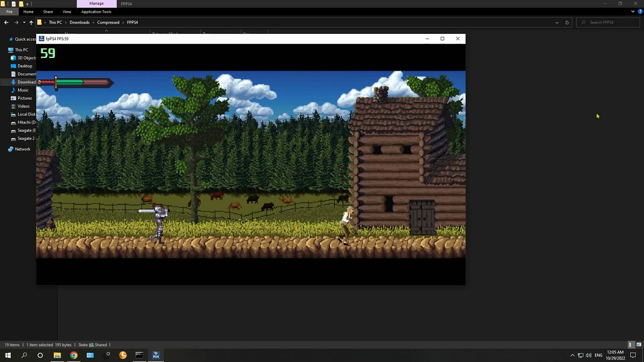
Task: Expand the recent locations dropdown arrow
Action: point(24,22)
